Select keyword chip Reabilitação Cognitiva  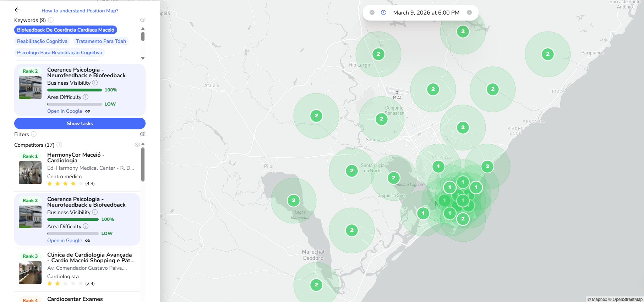(x=42, y=41)
